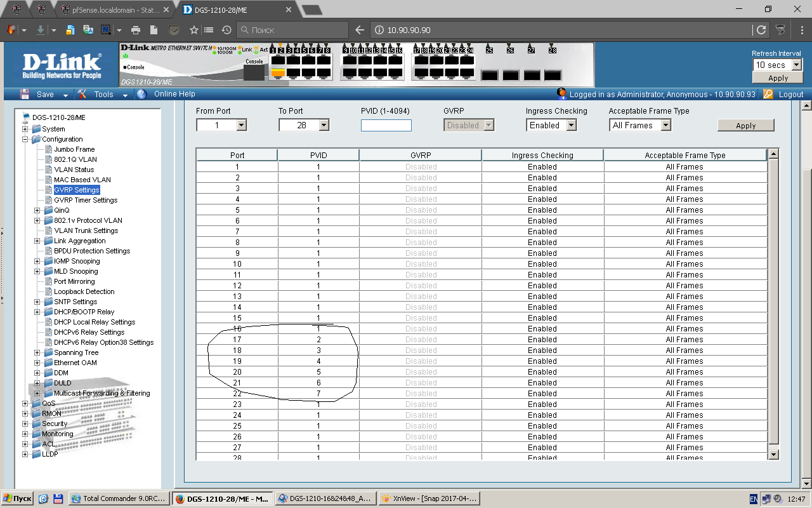The image size is (812, 508).
Task: Collapse the Configuration tree node
Action: pyautogui.click(x=25, y=139)
